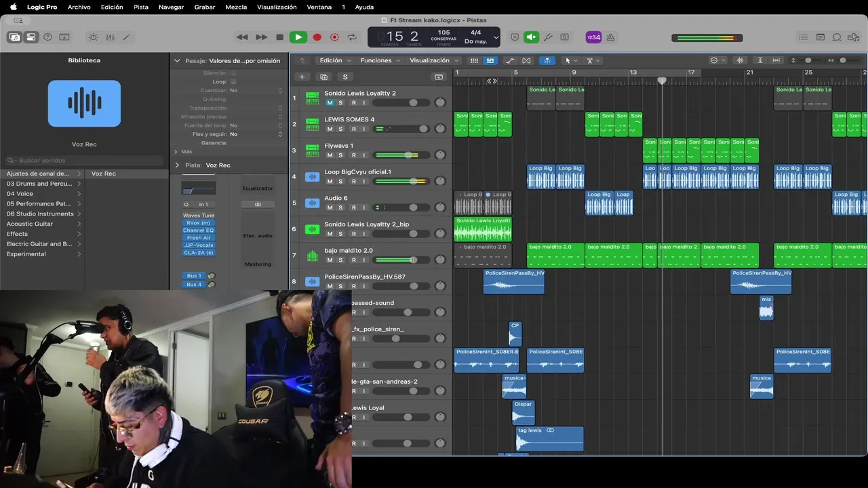This screenshot has height=488, width=868.
Task: Open the Apple menu
Action: 13,7
